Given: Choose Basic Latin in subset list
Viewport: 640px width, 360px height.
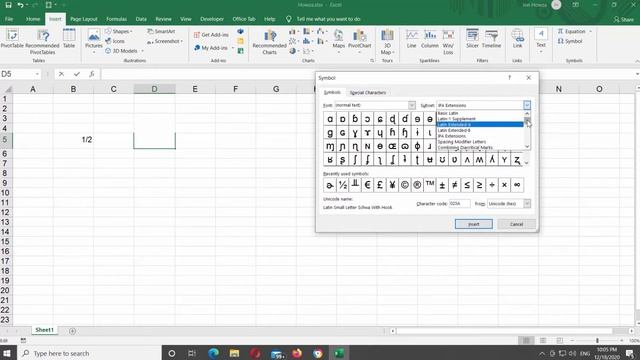Looking at the screenshot, I should (480, 113).
